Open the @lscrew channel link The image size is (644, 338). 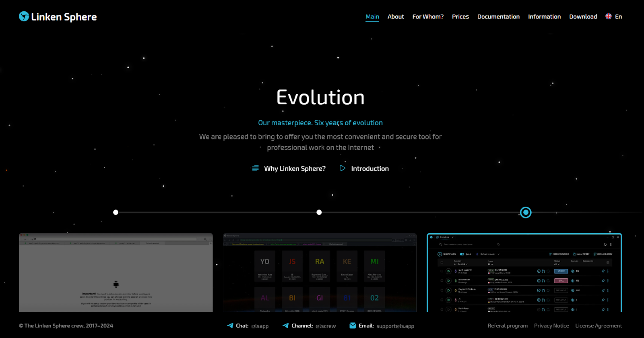coord(326,326)
